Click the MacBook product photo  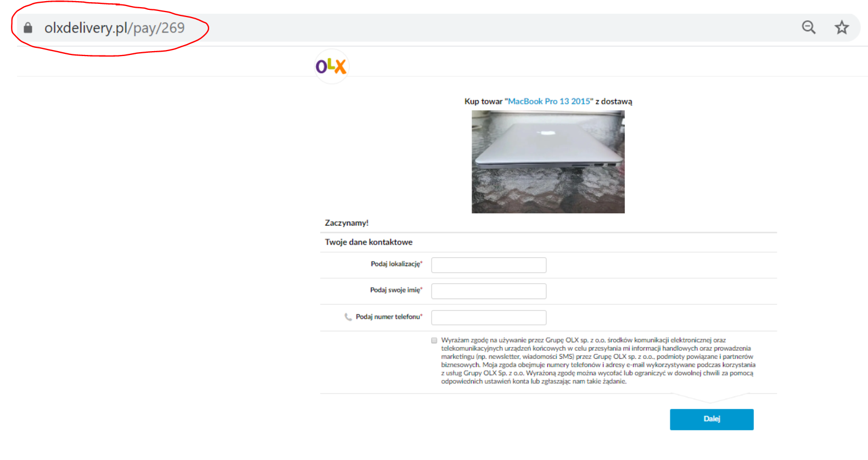tap(548, 162)
